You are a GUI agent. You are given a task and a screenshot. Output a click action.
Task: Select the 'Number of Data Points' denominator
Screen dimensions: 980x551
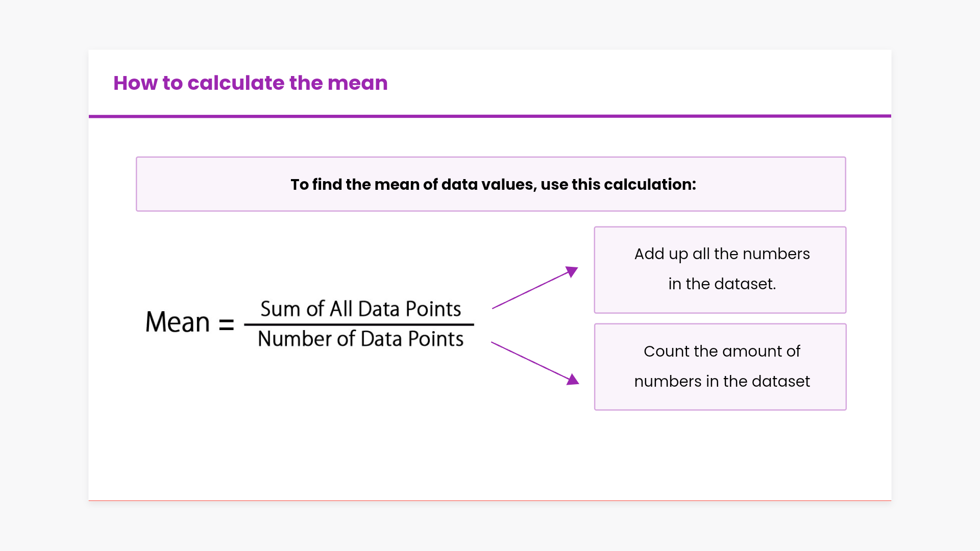[x=360, y=339]
